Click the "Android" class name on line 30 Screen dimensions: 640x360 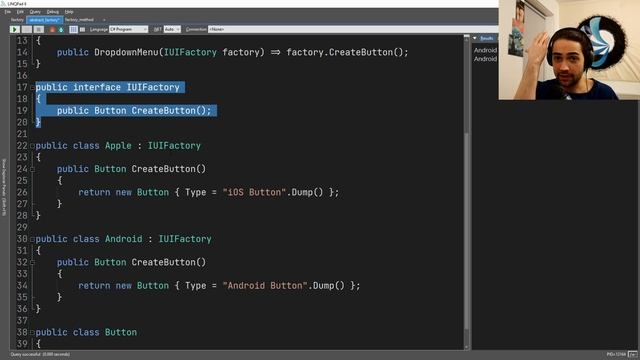tap(124, 239)
